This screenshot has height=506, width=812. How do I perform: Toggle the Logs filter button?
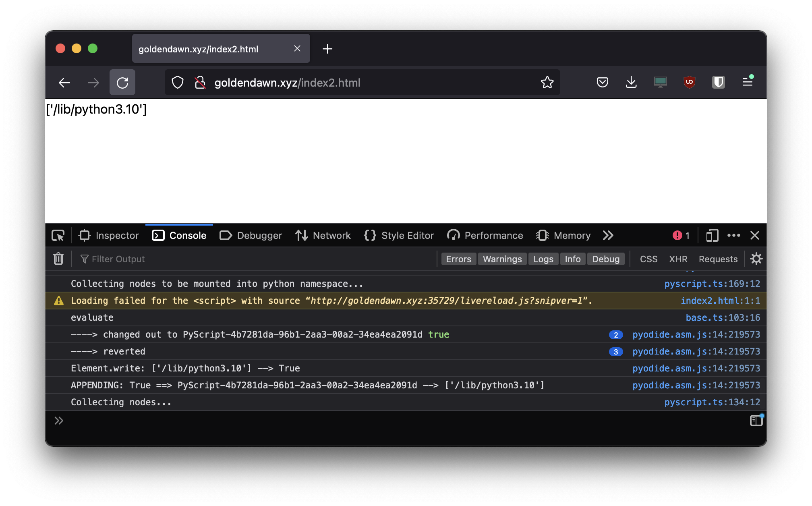(542, 259)
